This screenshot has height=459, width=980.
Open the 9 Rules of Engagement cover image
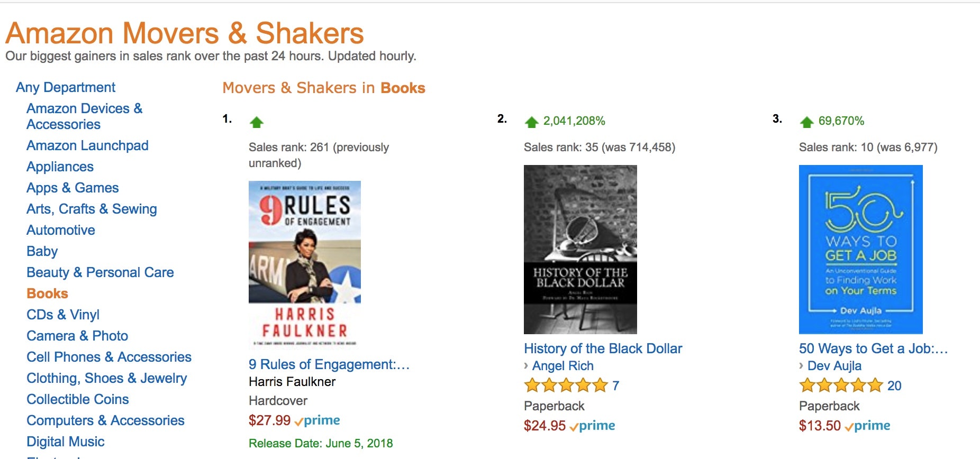(305, 264)
